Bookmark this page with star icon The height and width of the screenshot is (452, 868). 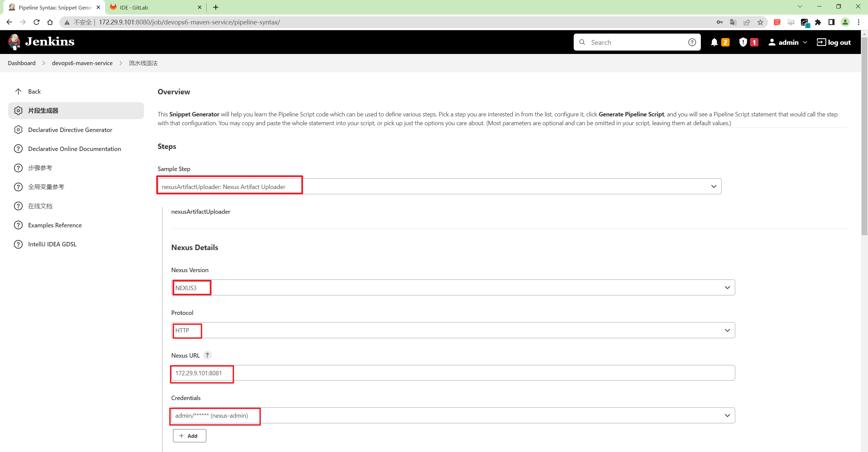[x=760, y=22]
